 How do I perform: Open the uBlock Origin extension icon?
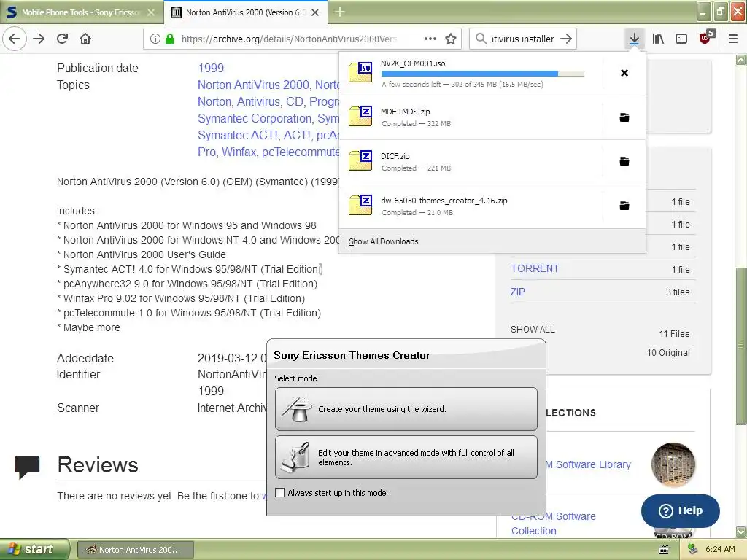pos(706,38)
